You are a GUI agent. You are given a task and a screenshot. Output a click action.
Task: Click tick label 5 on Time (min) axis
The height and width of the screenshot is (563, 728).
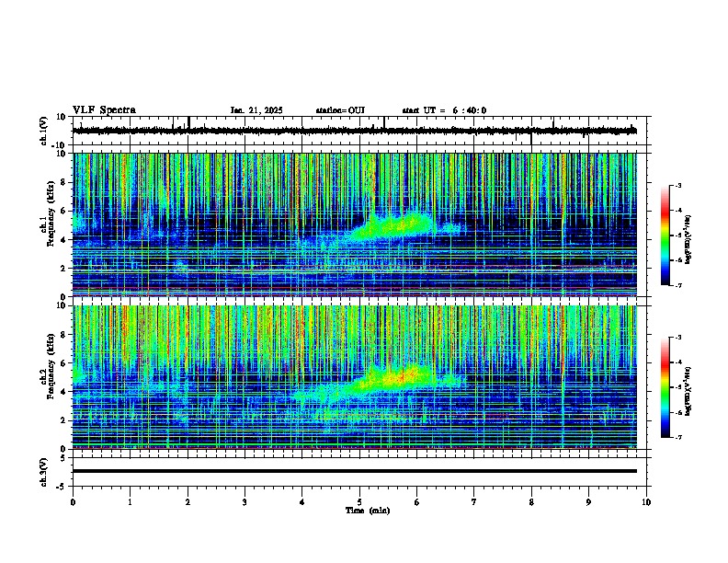coord(359,502)
